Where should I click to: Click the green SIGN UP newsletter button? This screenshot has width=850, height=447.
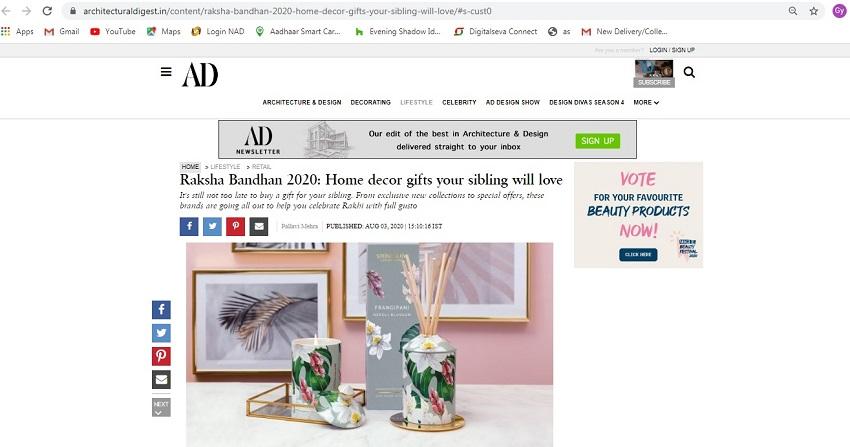click(x=597, y=141)
